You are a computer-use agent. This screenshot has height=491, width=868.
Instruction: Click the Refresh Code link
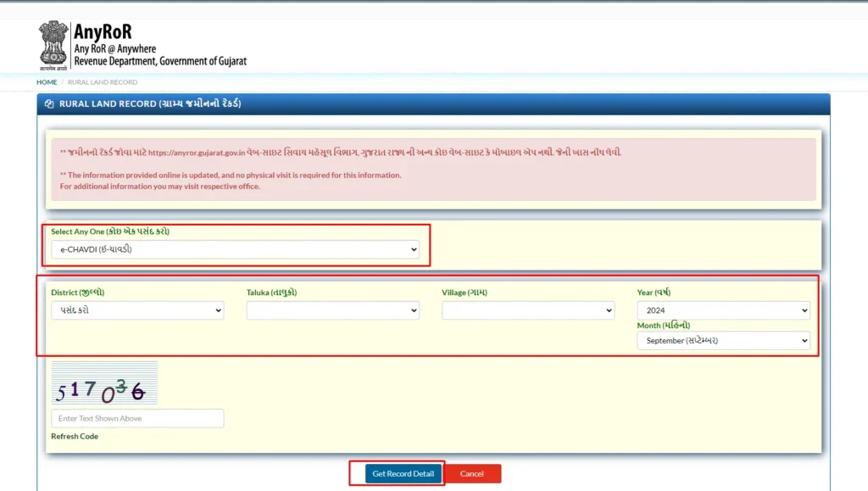click(x=75, y=436)
